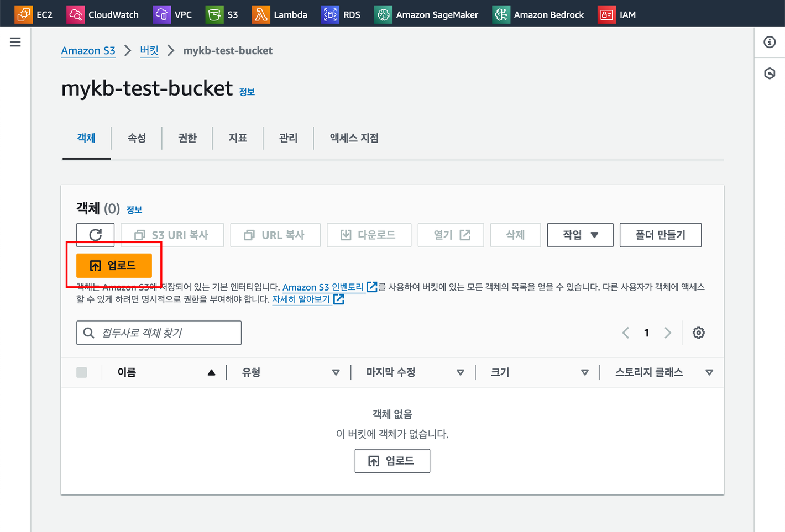The image size is (785, 532).
Task: Select the 객체 tab
Action: (86, 138)
